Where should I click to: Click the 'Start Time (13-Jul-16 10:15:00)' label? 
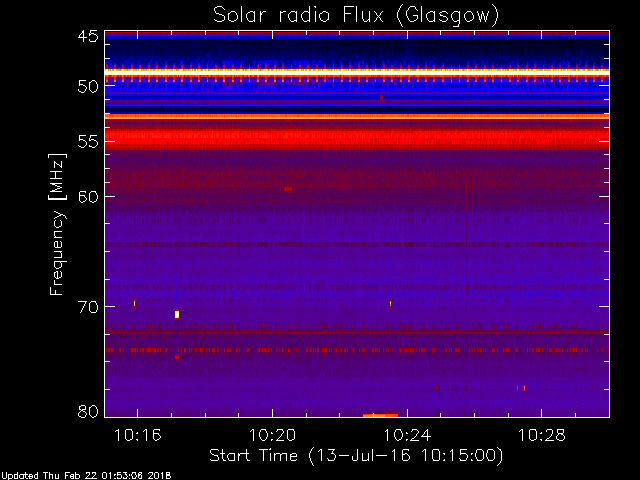356,456
